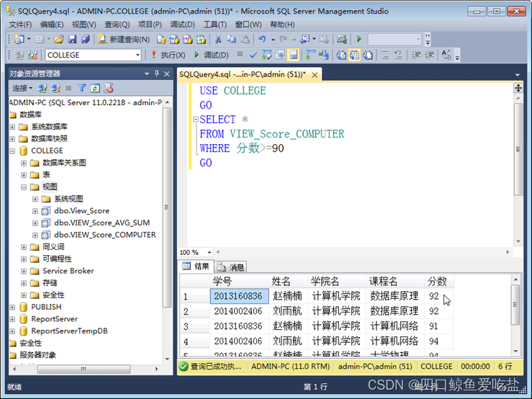Collapse the COLLEGE database node
The image size is (532, 399).
pyautogui.click(x=12, y=151)
